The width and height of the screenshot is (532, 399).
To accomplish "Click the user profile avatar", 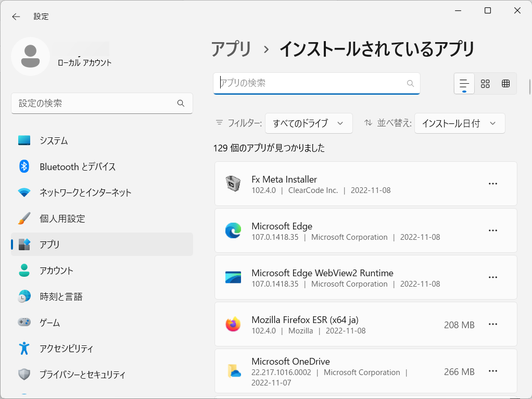I will (31, 56).
